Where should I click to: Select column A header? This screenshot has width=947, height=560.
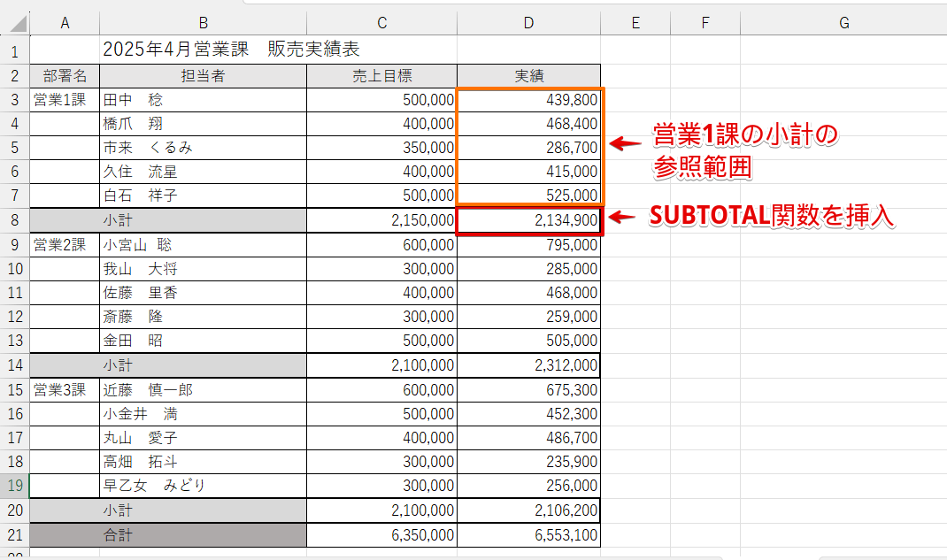(65, 23)
